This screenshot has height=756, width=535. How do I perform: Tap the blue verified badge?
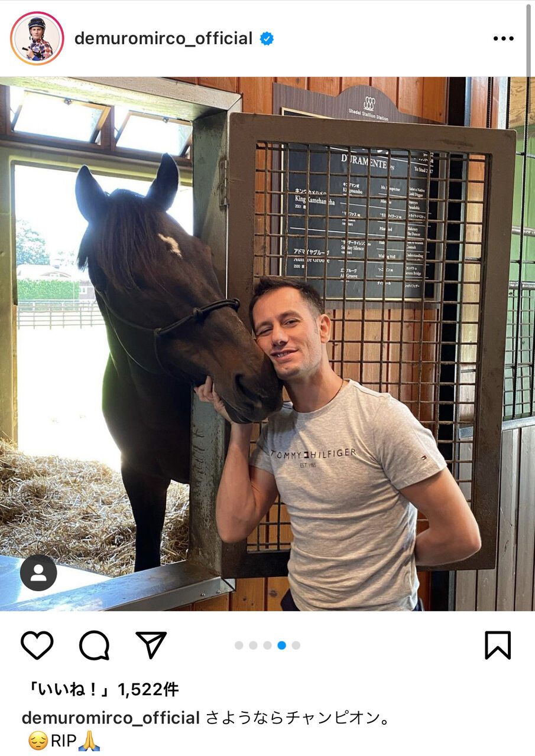coord(267,39)
